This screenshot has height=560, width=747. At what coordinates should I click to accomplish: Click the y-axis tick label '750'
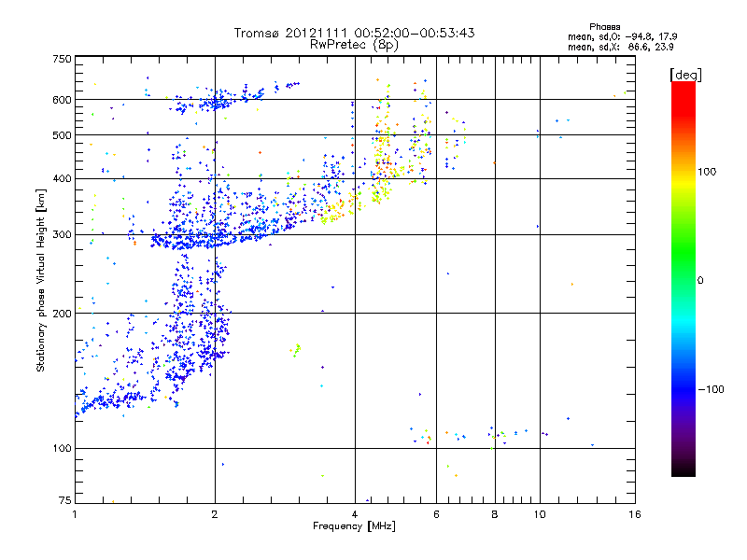[x=62, y=59]
